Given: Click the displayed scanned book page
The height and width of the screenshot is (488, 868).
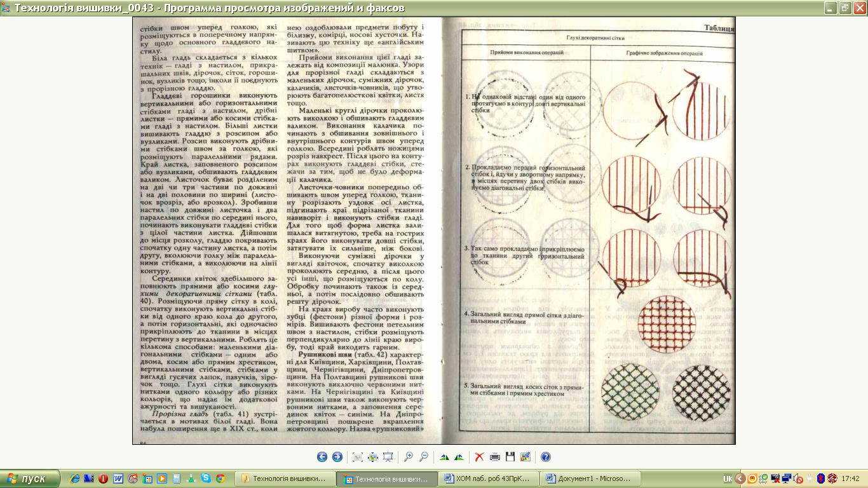Looking at the screenshot, I should pyautogui.click(x=434, y=231).
